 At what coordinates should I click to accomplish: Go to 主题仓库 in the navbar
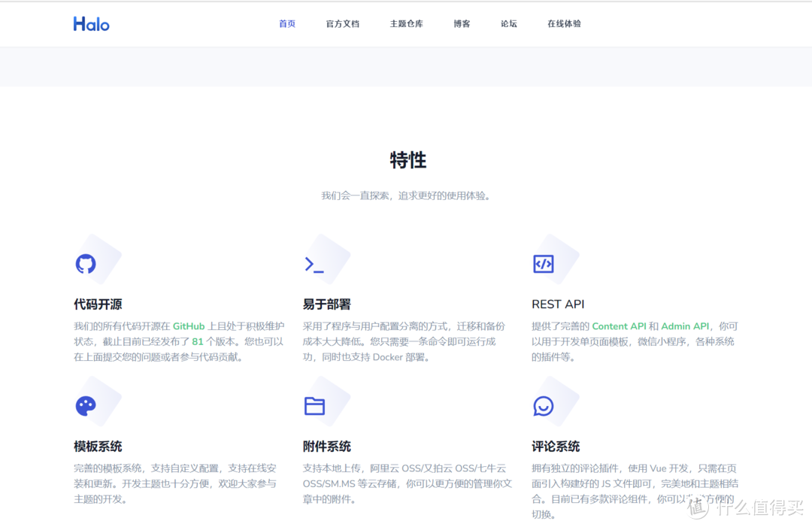click(x=407, y=24)
